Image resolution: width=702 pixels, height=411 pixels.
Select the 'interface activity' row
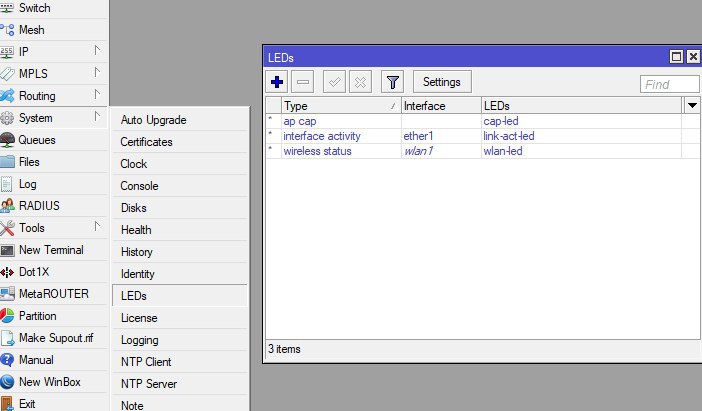[483, 136]
